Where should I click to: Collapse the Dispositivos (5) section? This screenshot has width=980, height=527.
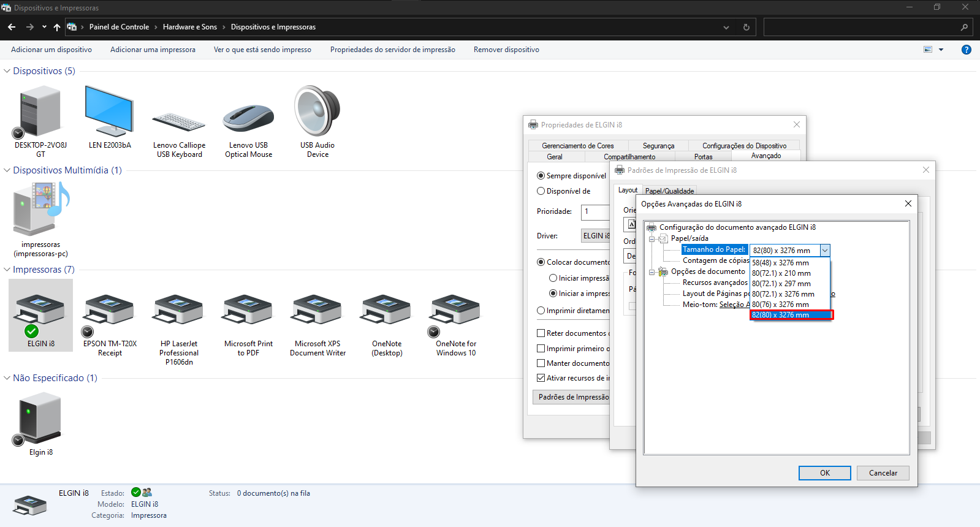click(7, 71)
